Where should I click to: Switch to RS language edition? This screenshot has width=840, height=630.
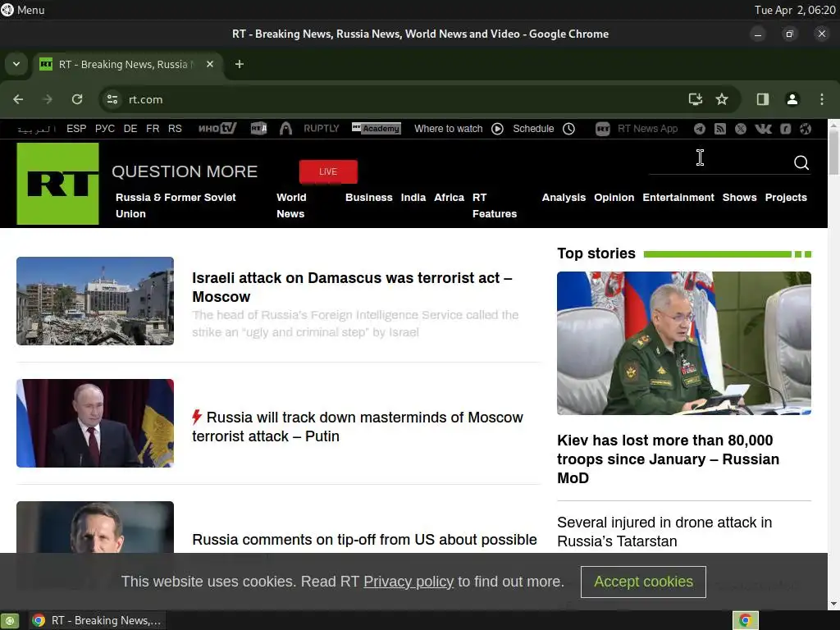point(175,129)
